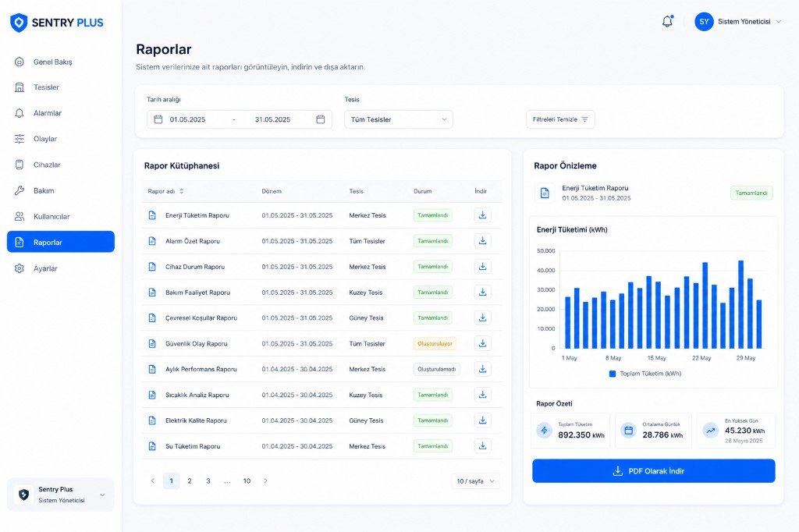The height and width of the screenshot is (532, 799).
Task: Open end date calendar icon
Action: [x=321, y=119]
